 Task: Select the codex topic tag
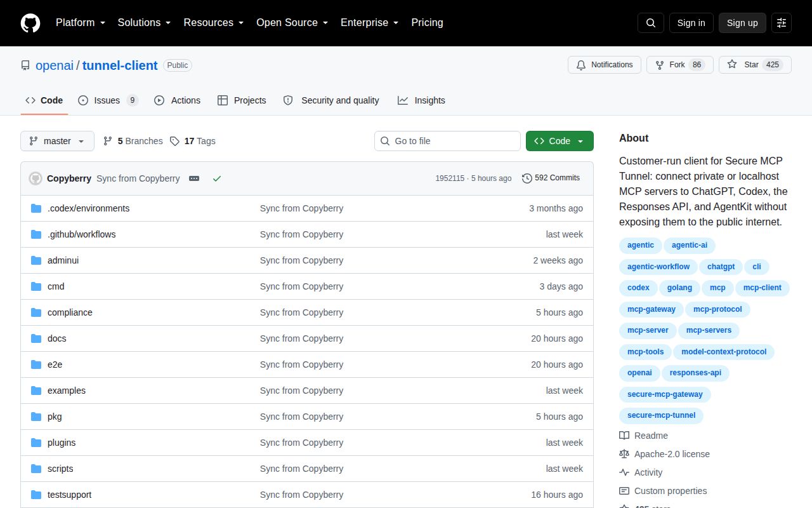click(x=638, y=288)
